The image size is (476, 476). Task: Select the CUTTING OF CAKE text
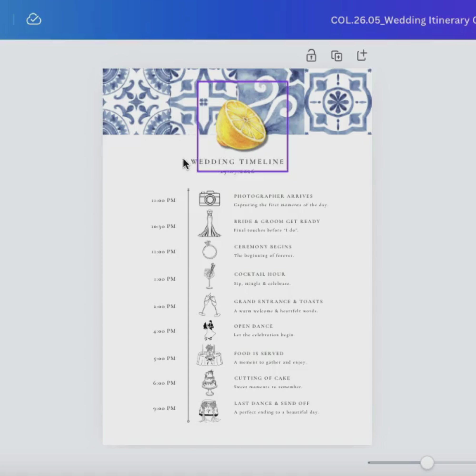pyautogui.click(x=262, y=378)
